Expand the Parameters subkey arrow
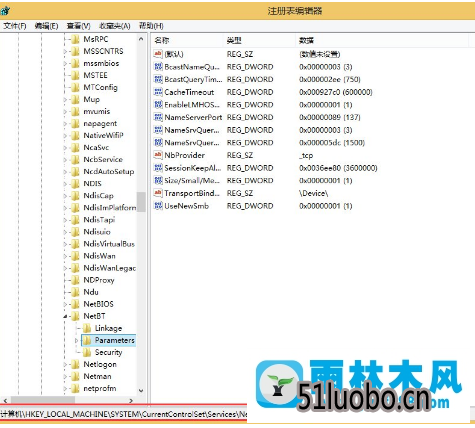Screen dimensions: 475x428 [76, 340]
